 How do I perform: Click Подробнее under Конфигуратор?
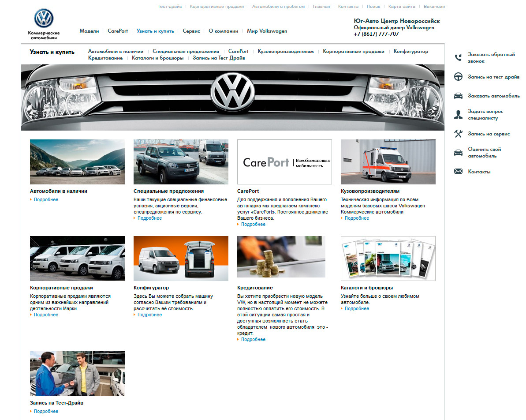[149, 315]
